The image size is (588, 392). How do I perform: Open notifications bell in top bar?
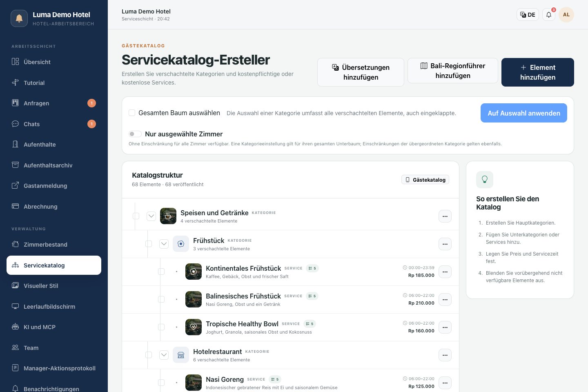pos(549,15)
